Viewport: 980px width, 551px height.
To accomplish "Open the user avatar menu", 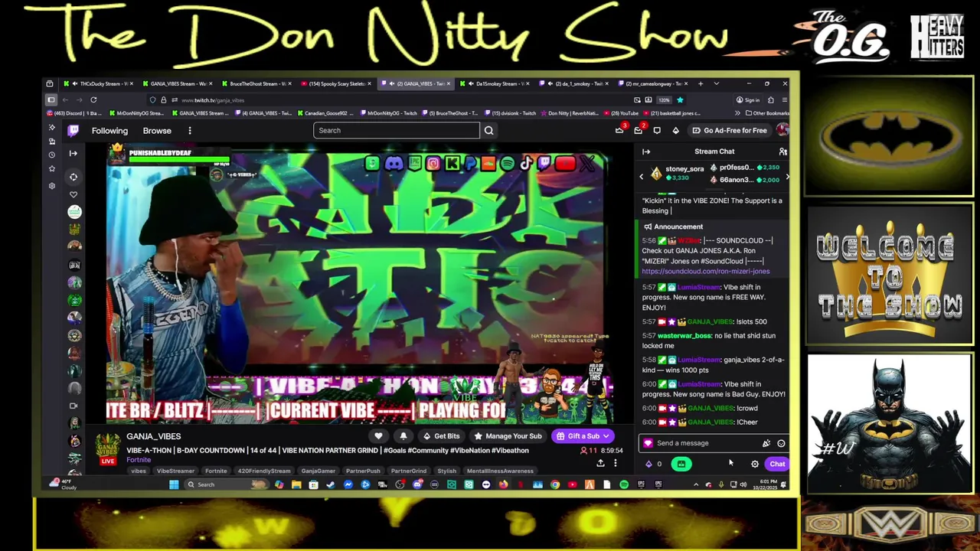I will tap(782, 130).
